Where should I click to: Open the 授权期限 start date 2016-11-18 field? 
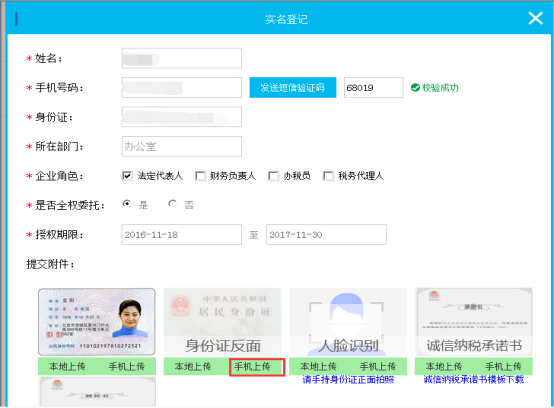tap(182, 234)
